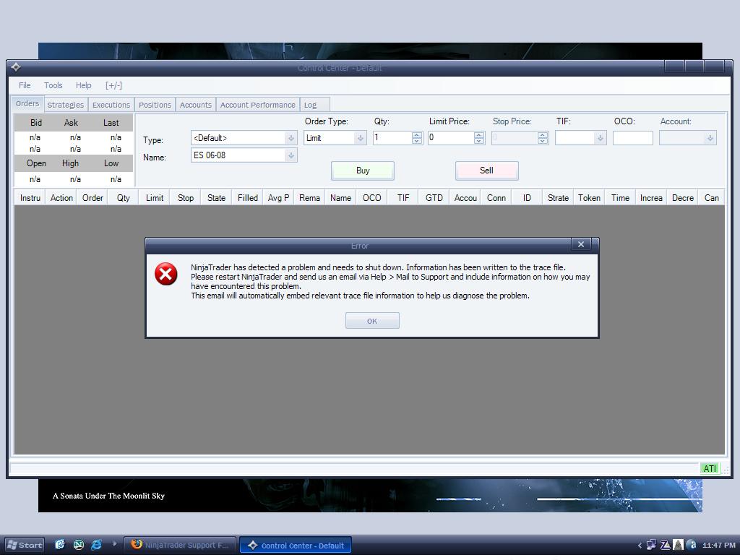740x560 pixels.
Task: Click the red error icon in dialog
Action: click(x=165, y=274)
